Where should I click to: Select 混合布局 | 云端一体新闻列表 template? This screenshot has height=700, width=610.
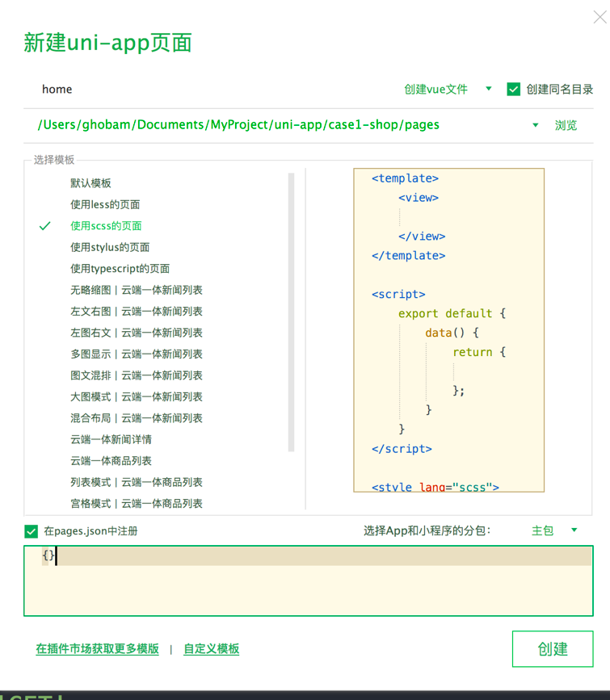coord(137,418)
